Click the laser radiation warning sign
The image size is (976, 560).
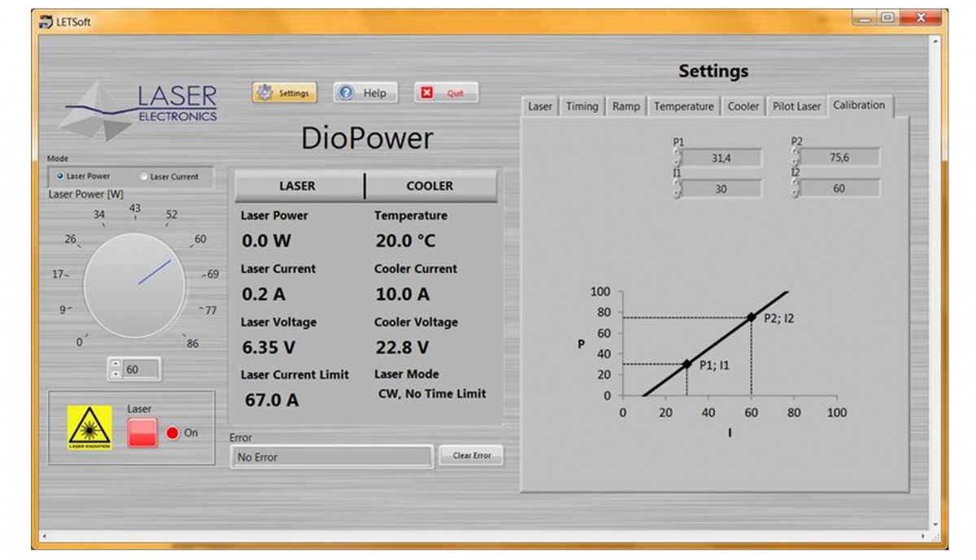tap(89, 428)
